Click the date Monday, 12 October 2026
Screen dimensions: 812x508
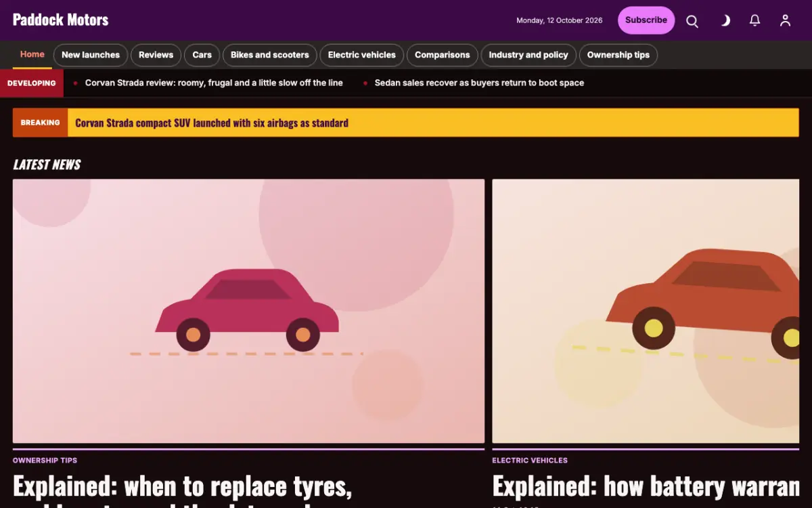pyautogui.click(x=560, y=20)
